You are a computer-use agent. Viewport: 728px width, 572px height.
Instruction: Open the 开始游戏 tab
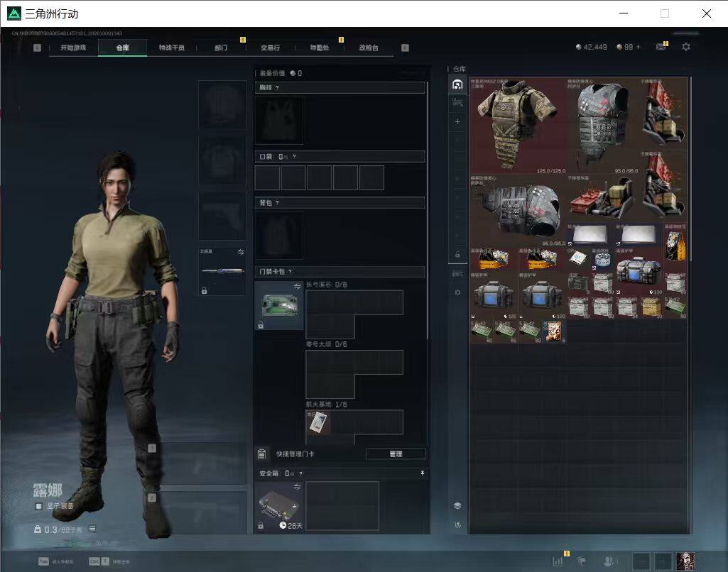click(73, 48)
